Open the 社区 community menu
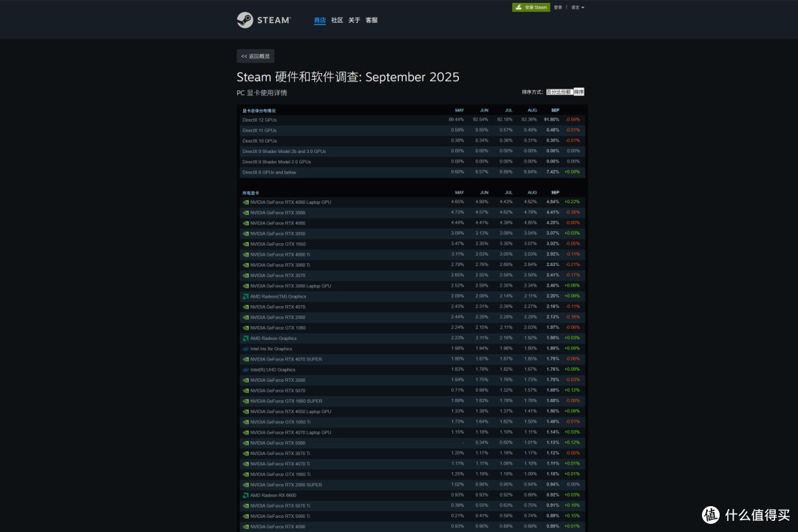 pyautogui.click(x=337, y=21)
